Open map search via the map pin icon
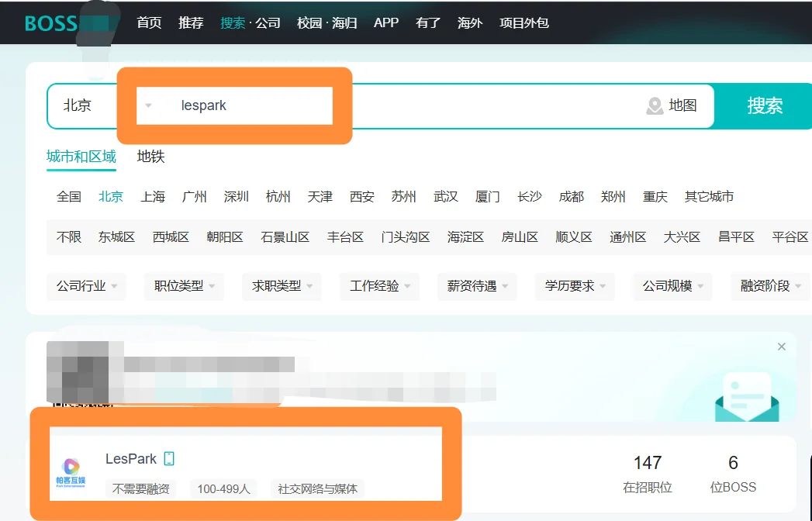812x521 pixels. 655,106
